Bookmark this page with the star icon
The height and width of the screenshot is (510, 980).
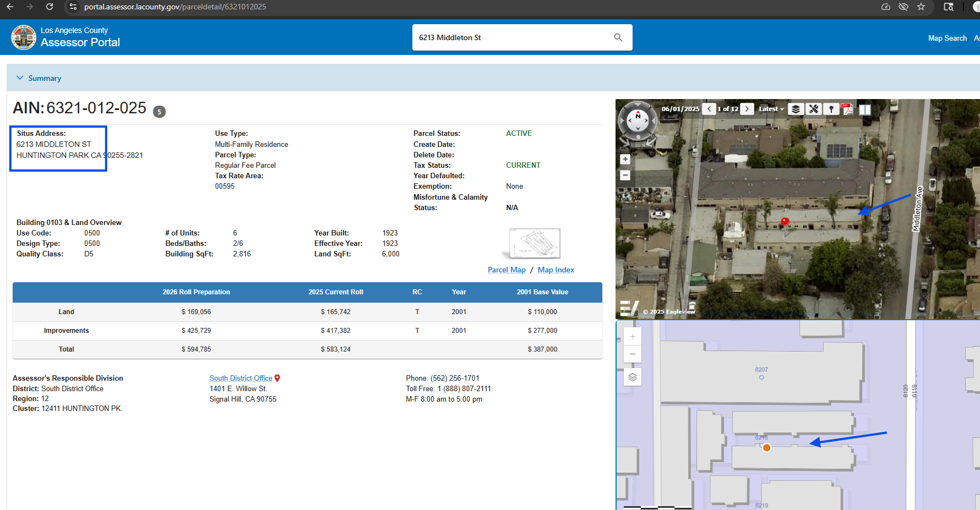pyautogui.click(x=921, y=7)
